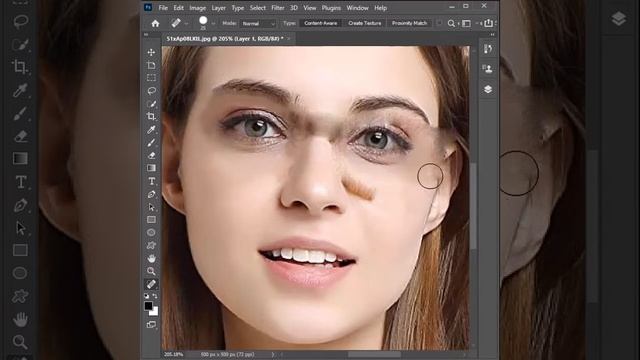The width and height of the screenshot is (640, 360).
Task: Select the Move tool
Action: pyautogui.click(x=151, y=52)
